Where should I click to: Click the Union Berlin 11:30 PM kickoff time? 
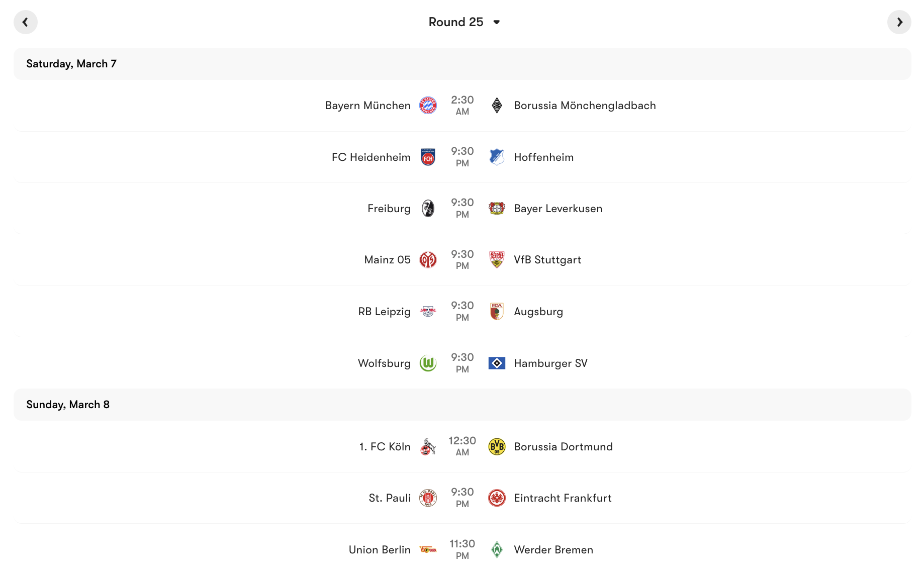tap(462, 549)
